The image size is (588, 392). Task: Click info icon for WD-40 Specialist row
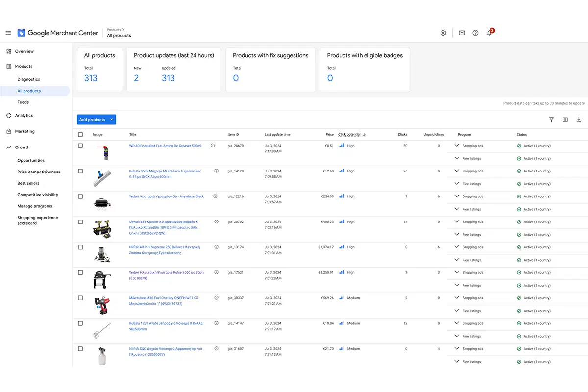click(x=213, y=146)
